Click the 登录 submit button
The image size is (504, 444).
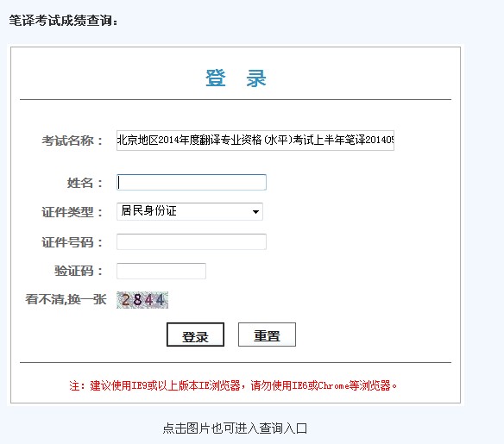click(x=195, y=335)
